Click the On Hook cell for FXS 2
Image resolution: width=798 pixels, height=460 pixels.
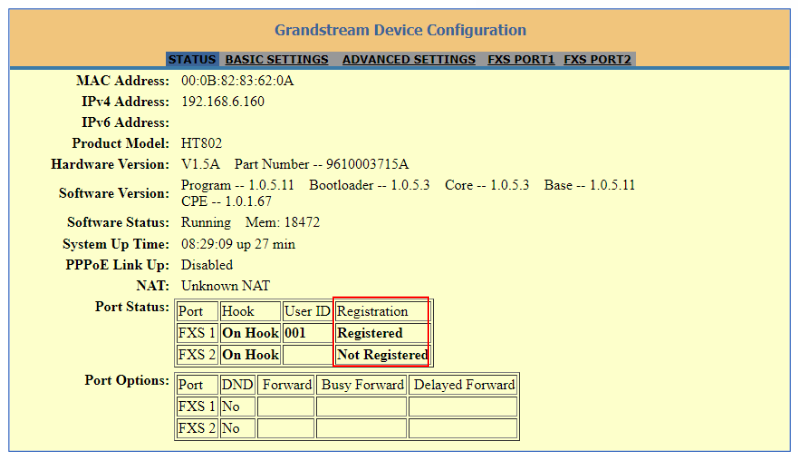[250, 355]
